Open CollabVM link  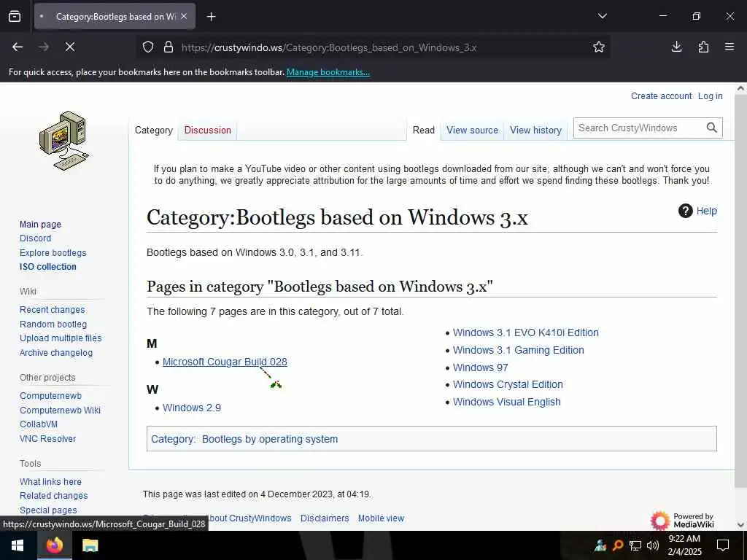[x=39, y=424]
